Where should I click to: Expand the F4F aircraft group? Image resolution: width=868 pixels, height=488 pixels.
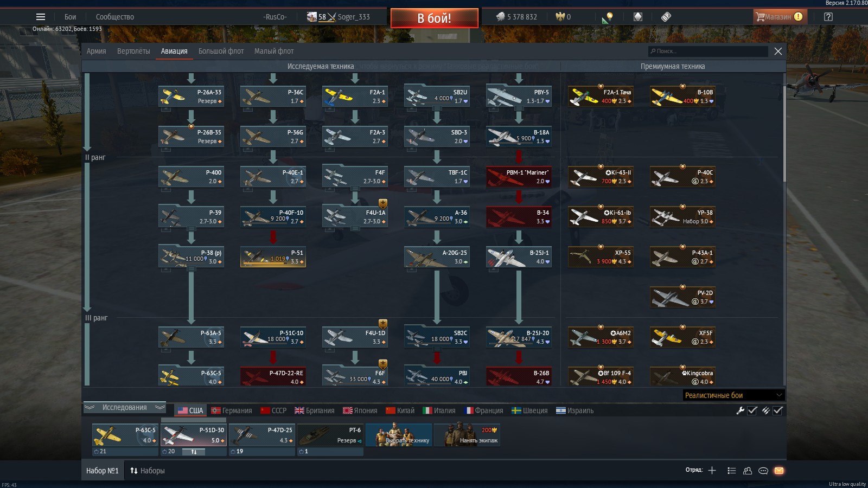[x=355, y=189]
